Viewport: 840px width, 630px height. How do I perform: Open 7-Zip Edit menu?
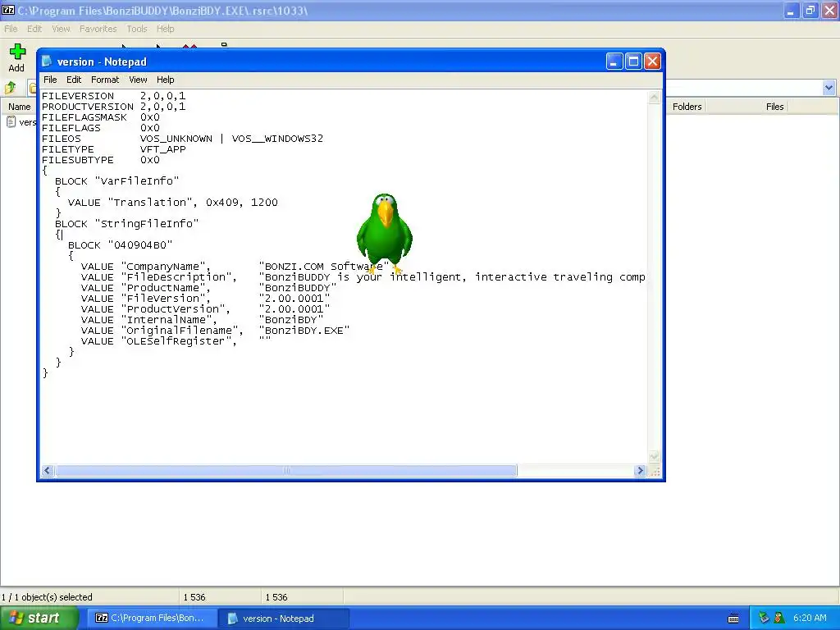tap(34, 29)
